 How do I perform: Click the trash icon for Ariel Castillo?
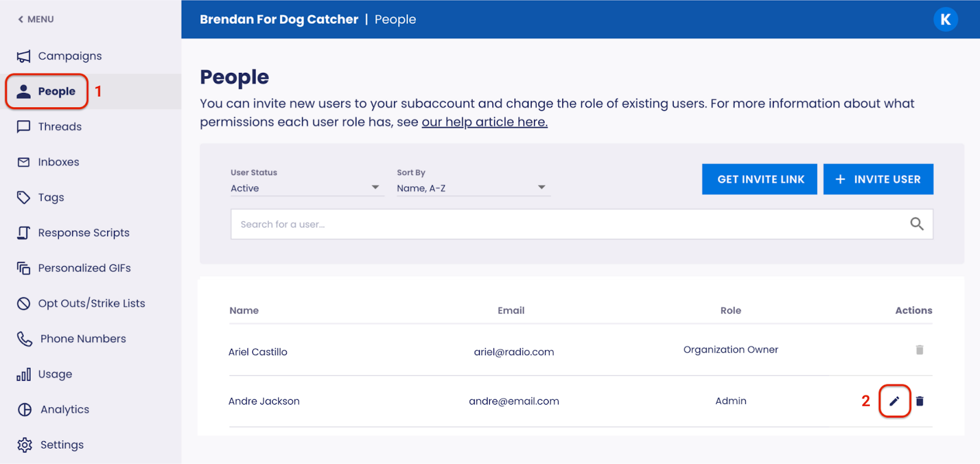point(919,350)
